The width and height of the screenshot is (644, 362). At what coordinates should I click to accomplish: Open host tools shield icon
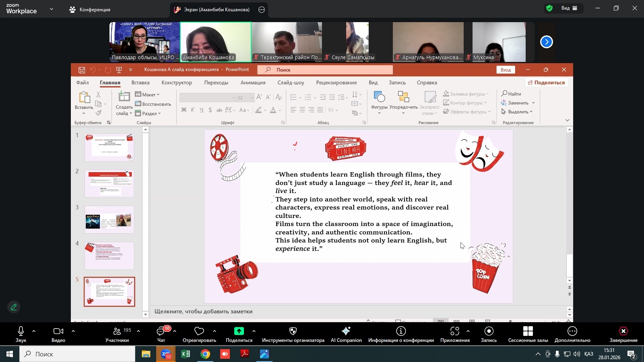[x=293, y=331]
